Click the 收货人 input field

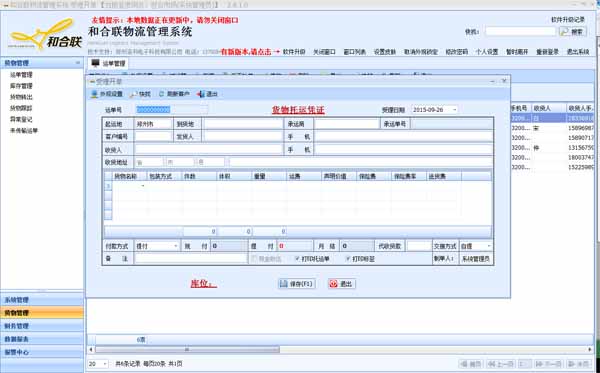coord(209,150)
